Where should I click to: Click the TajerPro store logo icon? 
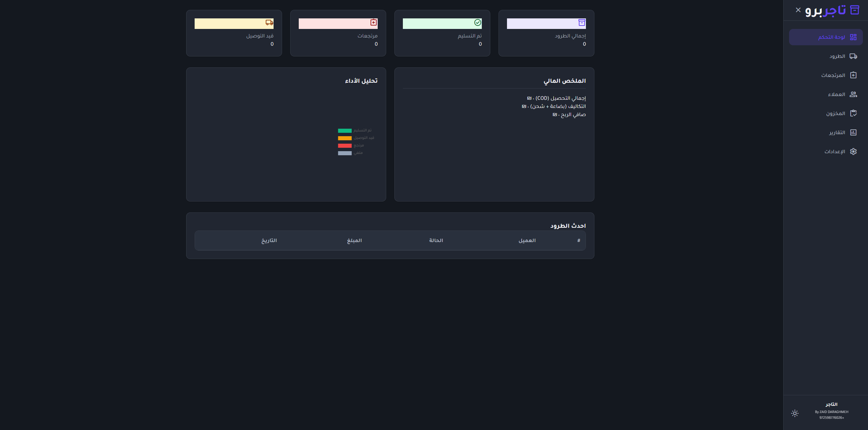(854, 10)
